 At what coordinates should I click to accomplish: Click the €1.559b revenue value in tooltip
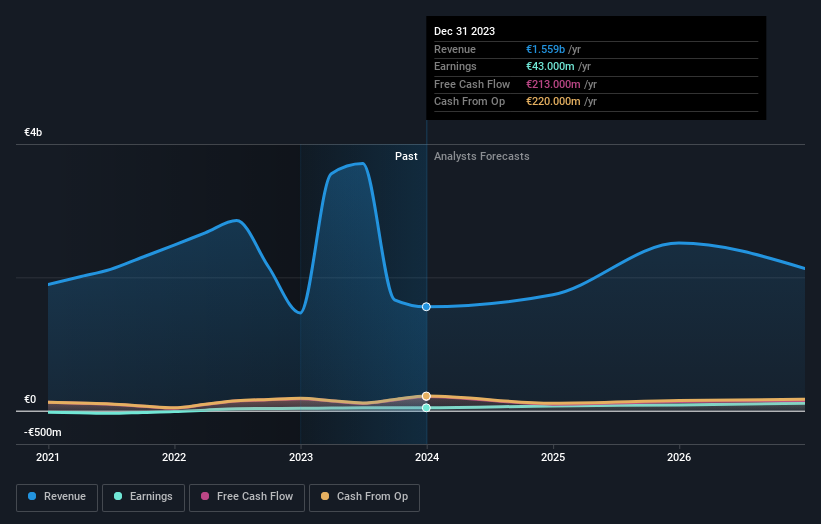(546, 49)
